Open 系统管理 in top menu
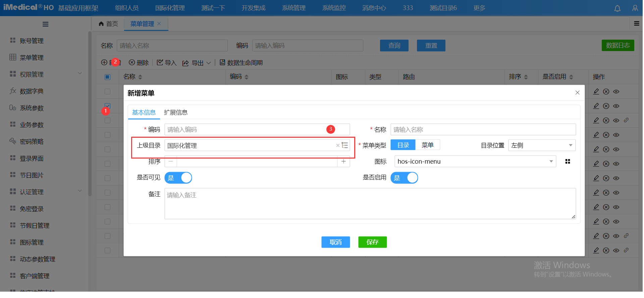Viewport: 644px width, 298px height. pos(293,8)
